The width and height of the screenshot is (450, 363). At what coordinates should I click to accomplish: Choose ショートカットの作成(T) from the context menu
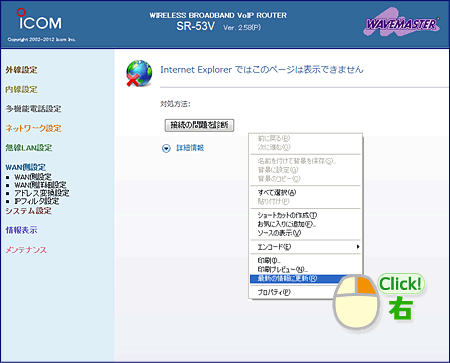click(x=305, y=215)
